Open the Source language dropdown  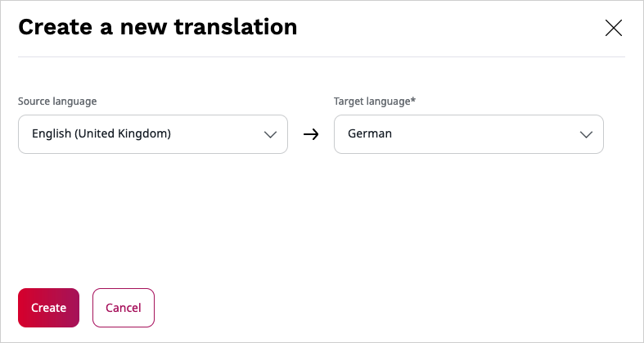(153, 134)
